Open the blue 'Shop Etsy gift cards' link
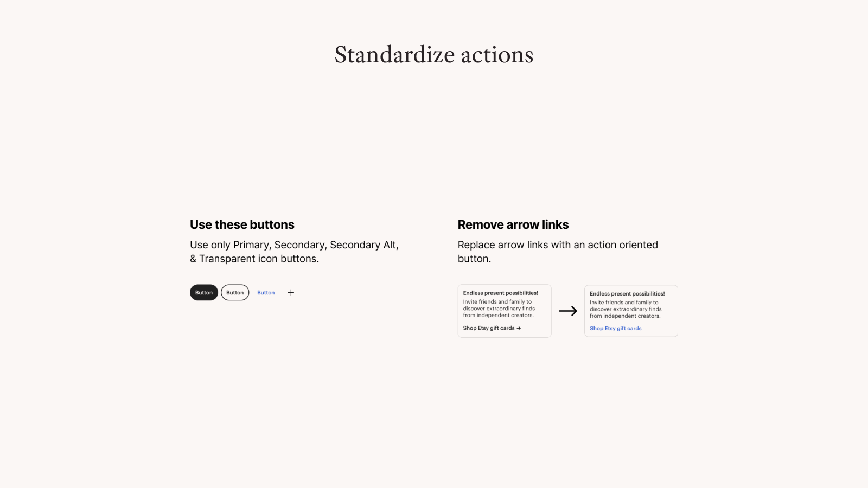The image size is (868, 488). (x=615, y=329)
